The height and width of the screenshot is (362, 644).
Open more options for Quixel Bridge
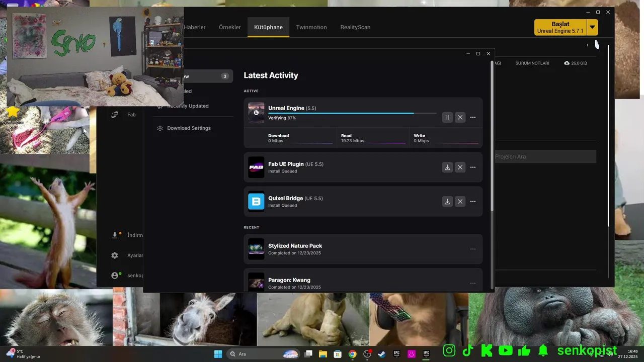tap(472, 202)
